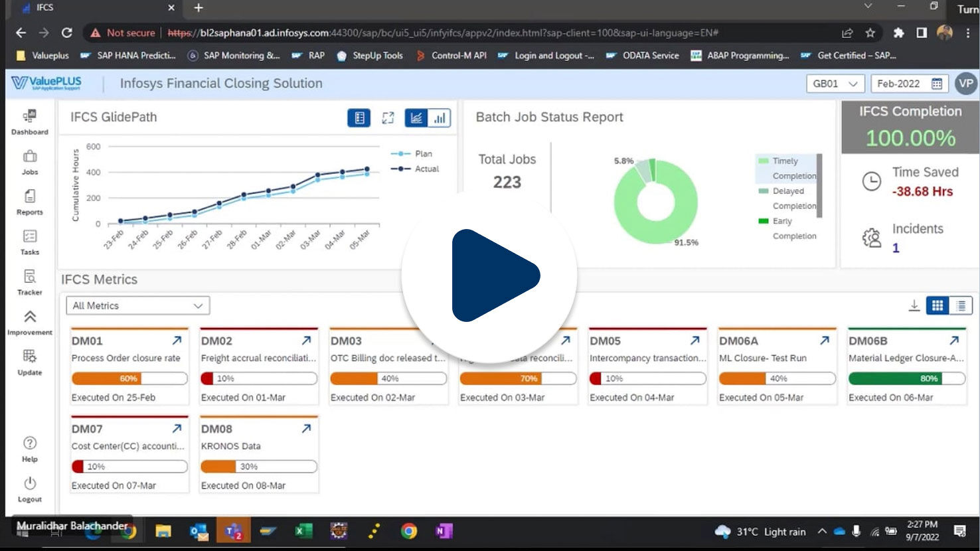Select Early Completion legend entry
980x551 pixels.
787,228
